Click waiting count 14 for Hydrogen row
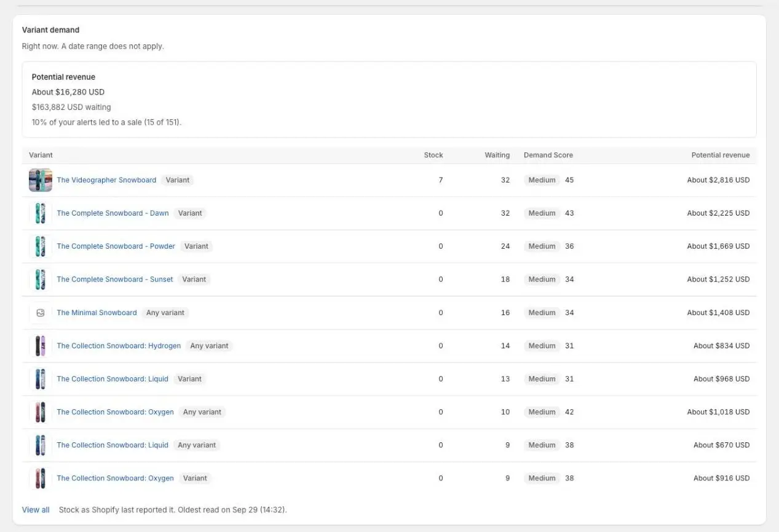 505,346
